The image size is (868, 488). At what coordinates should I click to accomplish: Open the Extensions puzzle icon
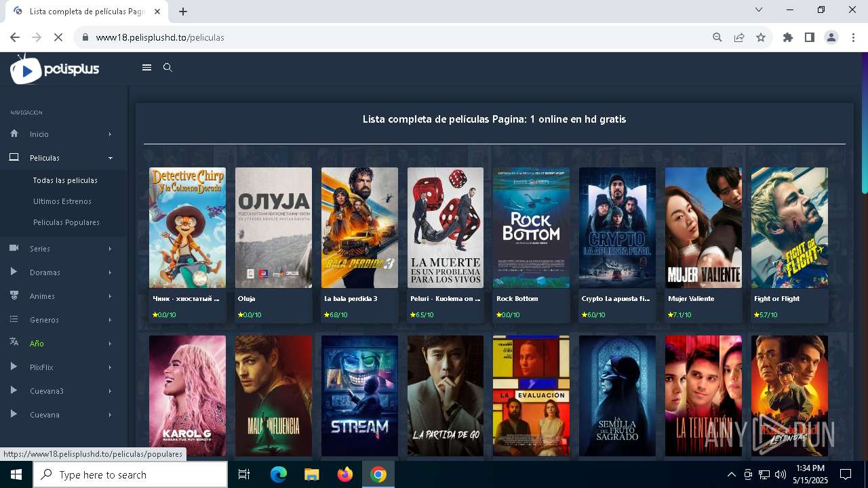(x=788, y=37)
